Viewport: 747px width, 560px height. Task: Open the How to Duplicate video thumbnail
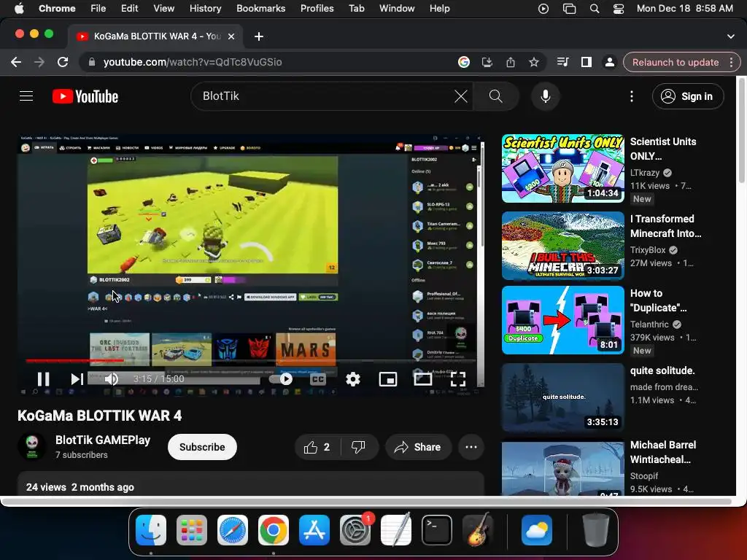coord(562,320)
